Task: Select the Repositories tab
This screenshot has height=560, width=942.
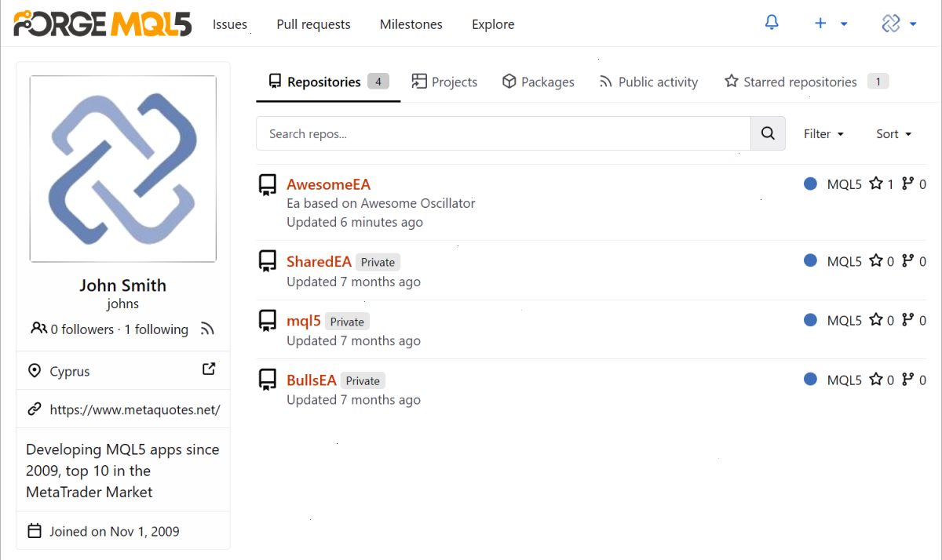Action: tap(328, 82)
